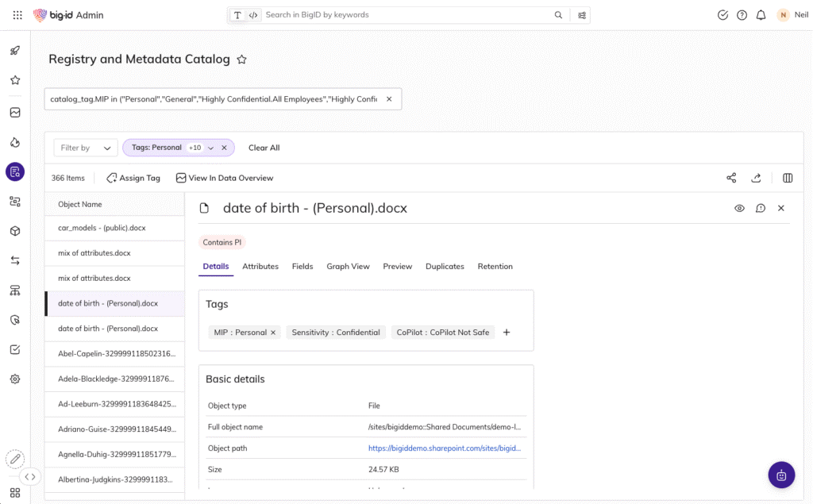
Task: Expand the Tags: Personal filter chevron
Action: 210,148
